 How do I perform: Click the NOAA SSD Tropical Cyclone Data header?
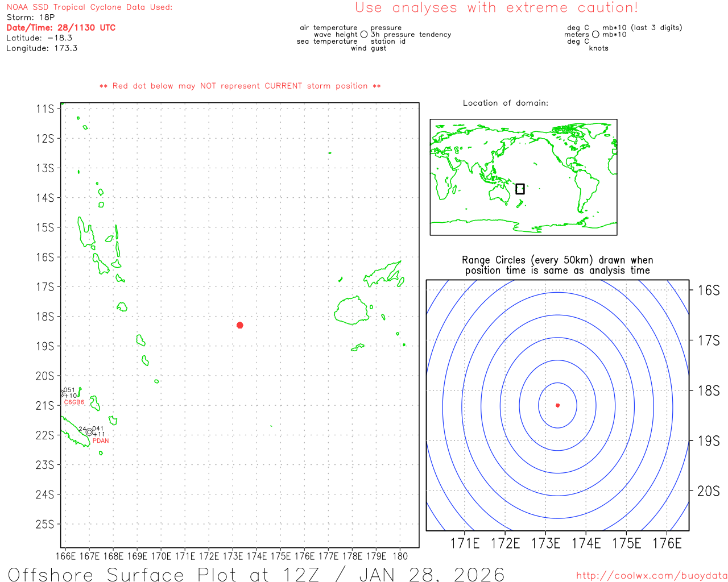(x=89, y=7)
